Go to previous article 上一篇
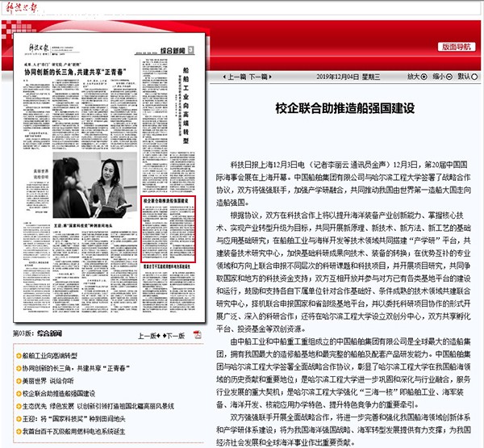 (233, 77)
